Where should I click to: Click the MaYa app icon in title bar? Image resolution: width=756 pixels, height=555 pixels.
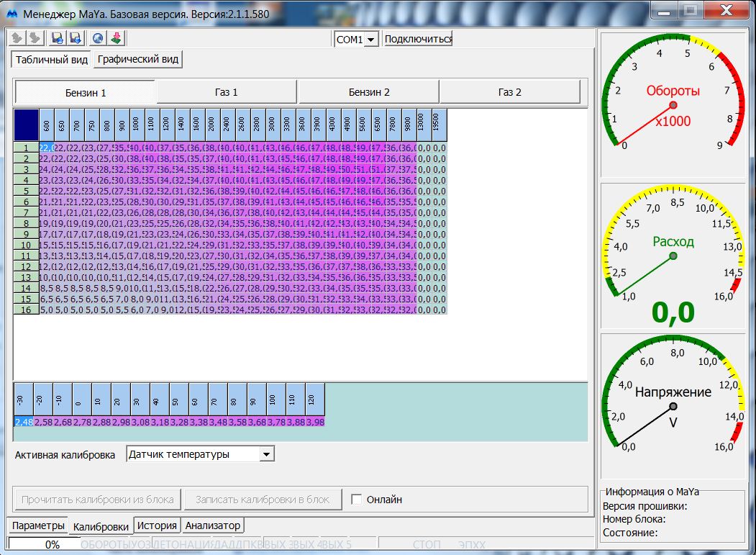pyautogui.click(x=12, y=13)
